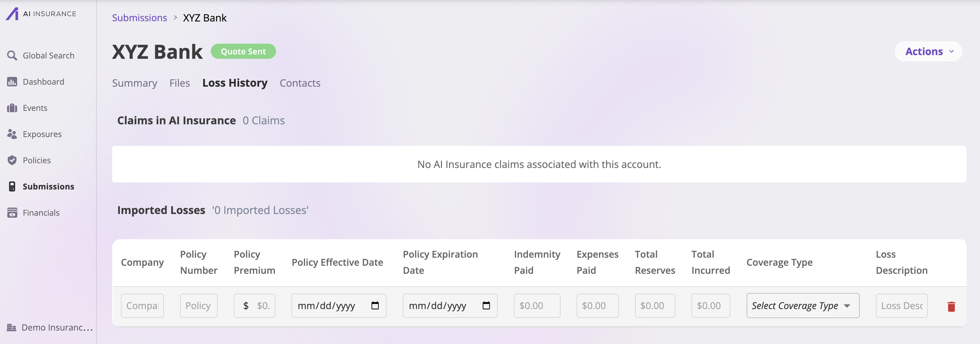Image resolution: width=980 pixels, height=344 pixels.
Task: Click the Dashboard chart icon
Action: [12, 82]
